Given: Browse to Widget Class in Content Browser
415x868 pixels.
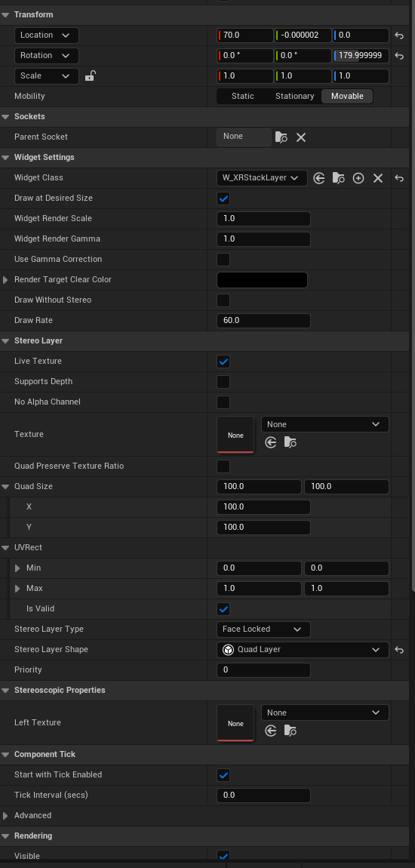Looking at the screenshot, I should [x=339, y=178].
